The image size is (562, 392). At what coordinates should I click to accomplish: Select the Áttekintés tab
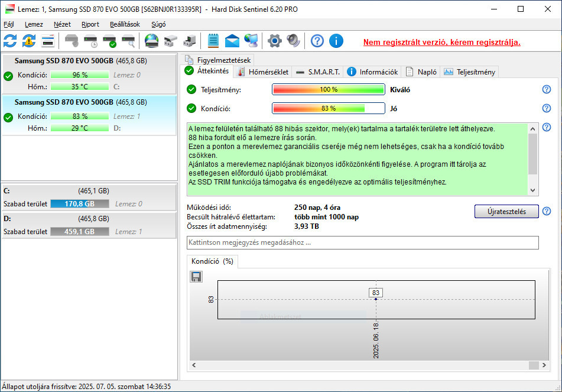point(207,70)
